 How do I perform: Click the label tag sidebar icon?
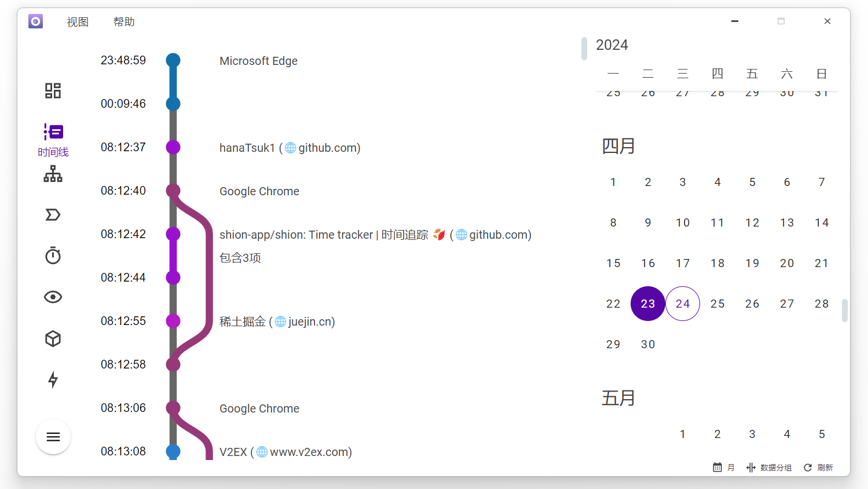53,215
